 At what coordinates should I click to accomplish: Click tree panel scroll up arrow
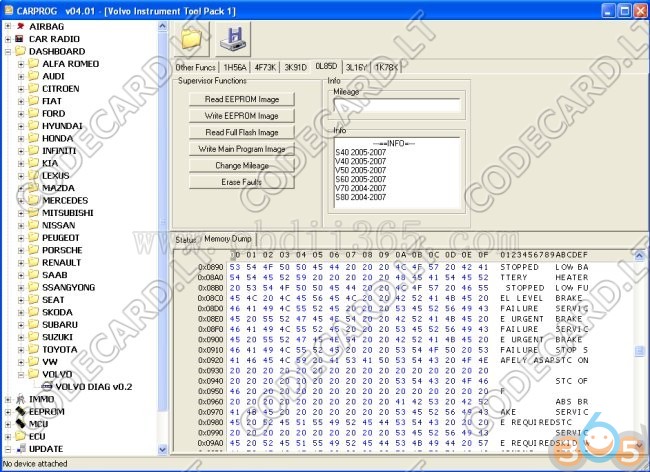point(162,26)
